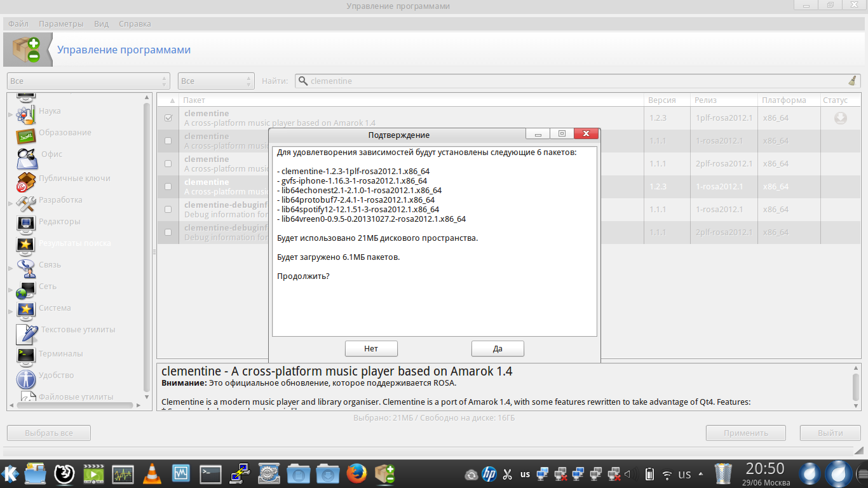The height and width of the screenshot is (488, 868).
Task: Open the Файл menu
Action: click(18, 24)
